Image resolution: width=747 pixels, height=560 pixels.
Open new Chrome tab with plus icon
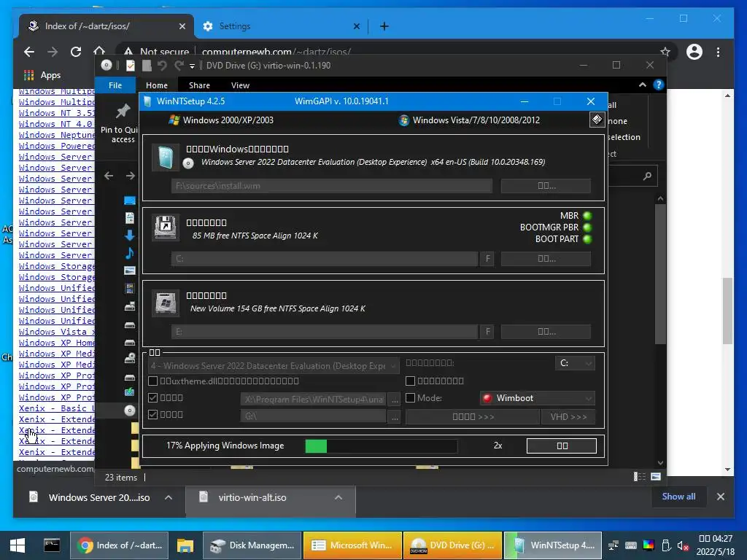coord(384,26)
